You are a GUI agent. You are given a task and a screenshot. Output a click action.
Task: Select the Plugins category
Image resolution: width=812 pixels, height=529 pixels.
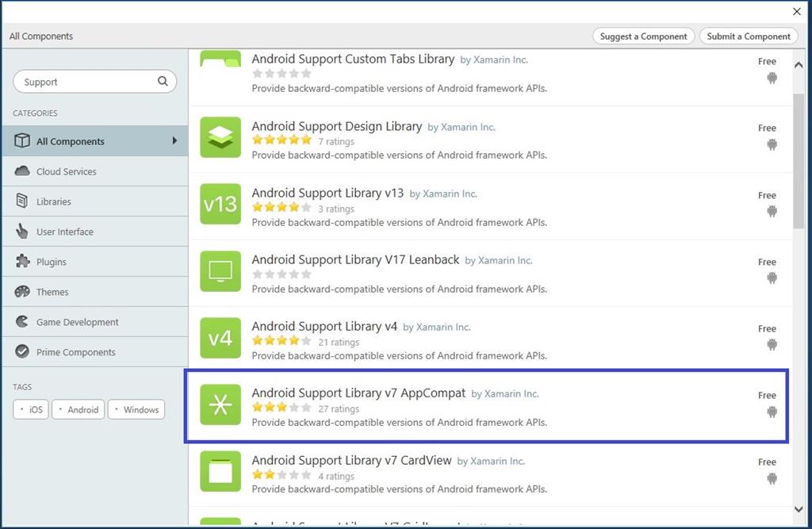95,261
